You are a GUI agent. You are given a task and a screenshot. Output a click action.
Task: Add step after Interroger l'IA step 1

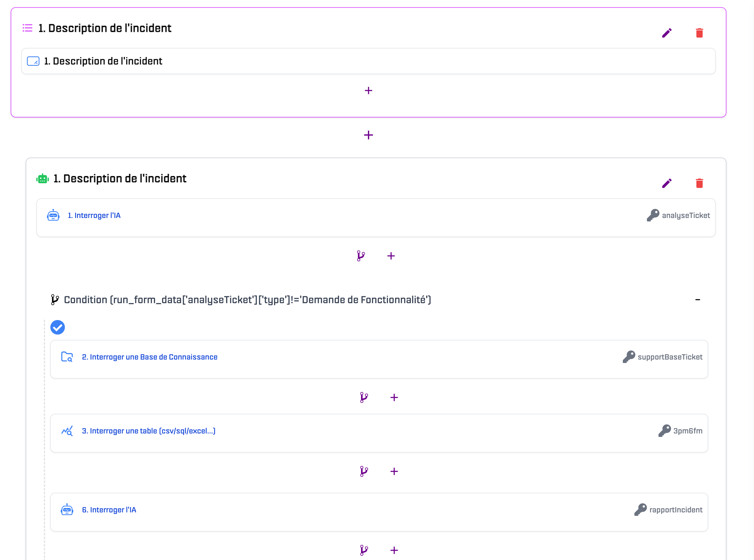point(391,256)
